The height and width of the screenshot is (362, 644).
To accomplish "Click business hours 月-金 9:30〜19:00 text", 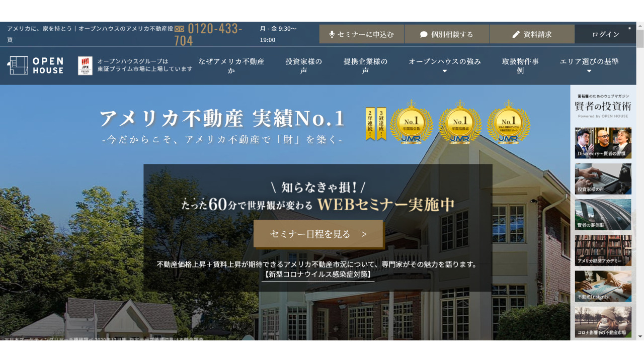I will [x=278, y=34].
